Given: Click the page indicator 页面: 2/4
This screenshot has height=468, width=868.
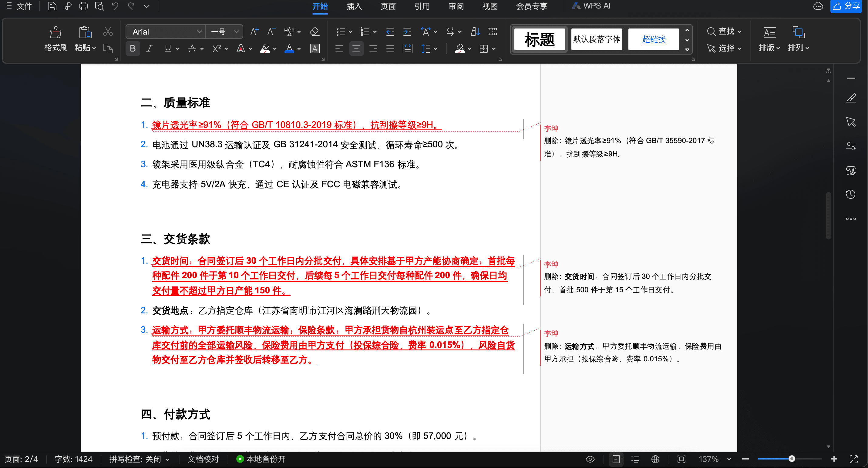Looking at the screenshot, I should (x=21, y=459).
